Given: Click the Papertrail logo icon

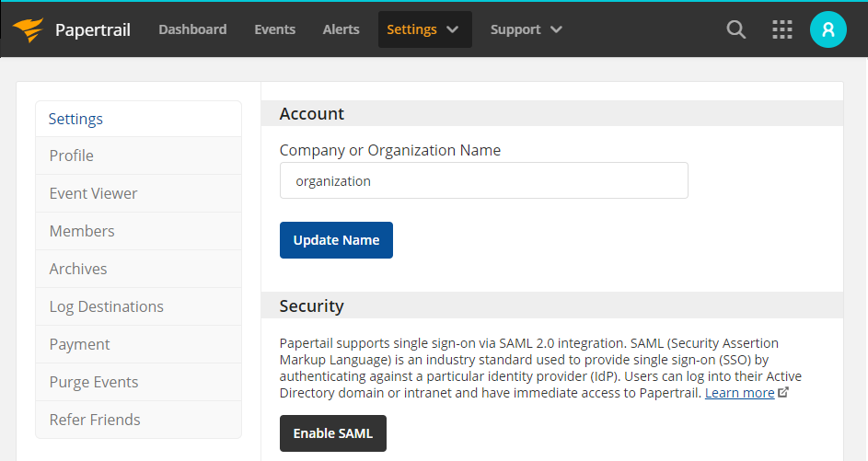Looking at the screenshot, I should pyautogui.click(x=29, y=29).
